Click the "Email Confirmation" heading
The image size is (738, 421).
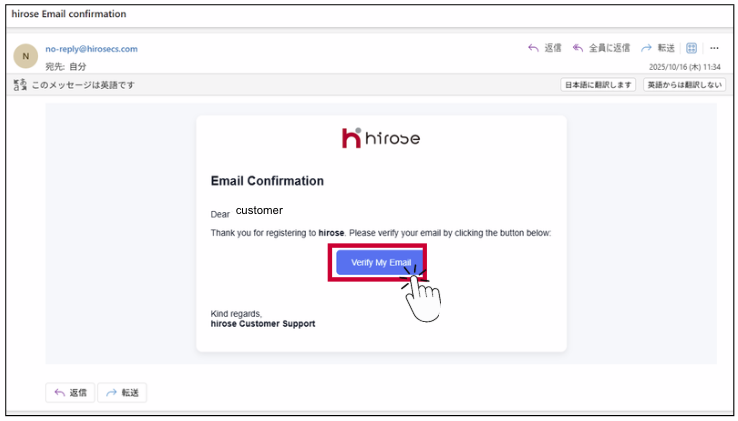tap(267, 181)
